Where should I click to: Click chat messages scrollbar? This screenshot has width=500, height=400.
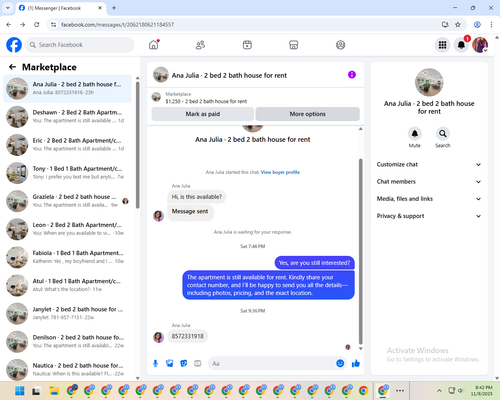[x=360, y=252]
